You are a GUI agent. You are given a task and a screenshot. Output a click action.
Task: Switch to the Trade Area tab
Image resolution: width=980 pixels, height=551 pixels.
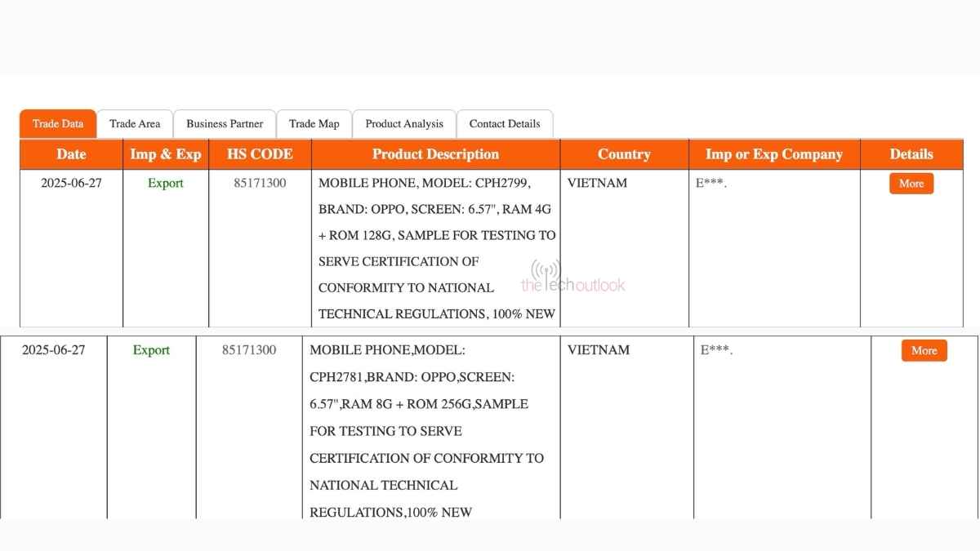(x=135, y=124)
